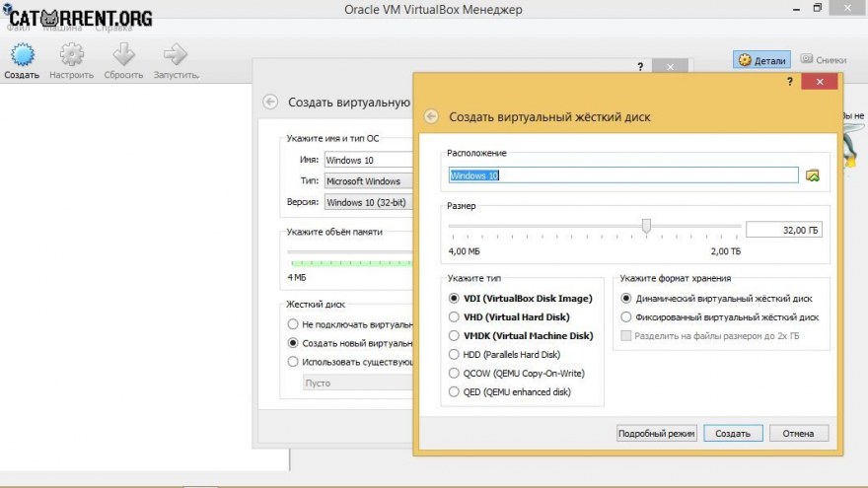The image size is (868, 488).
Task: Click the Подробный режим button
Action: [x=657, y=433]
